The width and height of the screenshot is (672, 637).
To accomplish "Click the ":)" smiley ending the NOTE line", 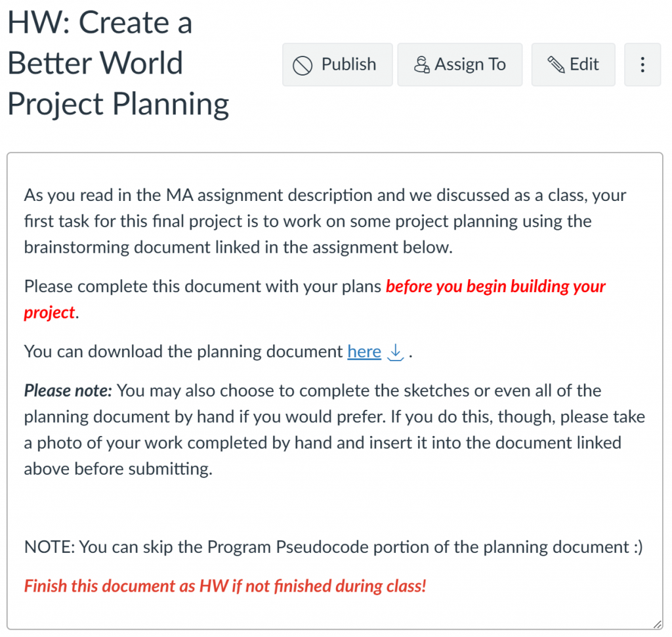I will [x=639, y=547].
